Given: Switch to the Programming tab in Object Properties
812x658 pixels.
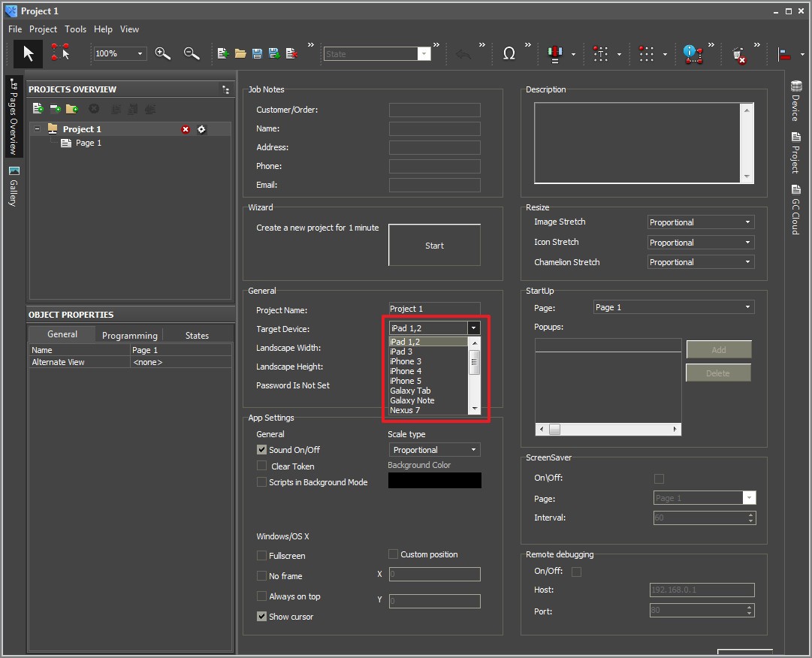Looking at the screenshot, I should click(129, 334).
